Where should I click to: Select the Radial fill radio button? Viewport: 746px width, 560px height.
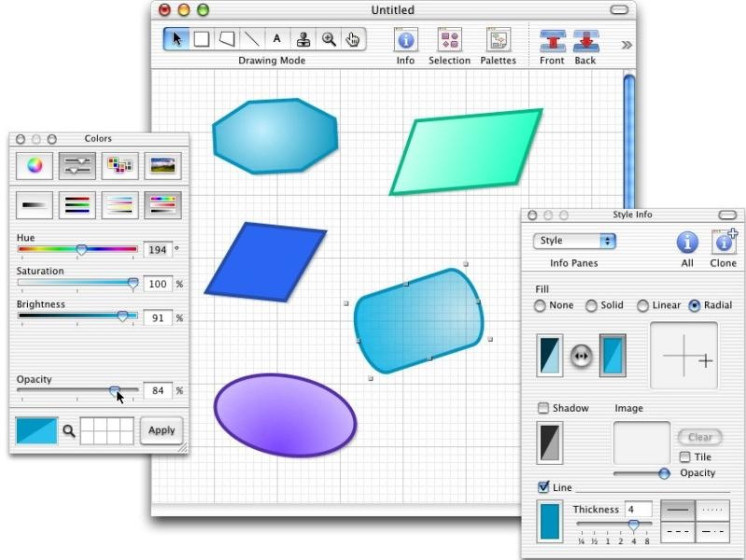pyautogui.click(x=694, y=306)
